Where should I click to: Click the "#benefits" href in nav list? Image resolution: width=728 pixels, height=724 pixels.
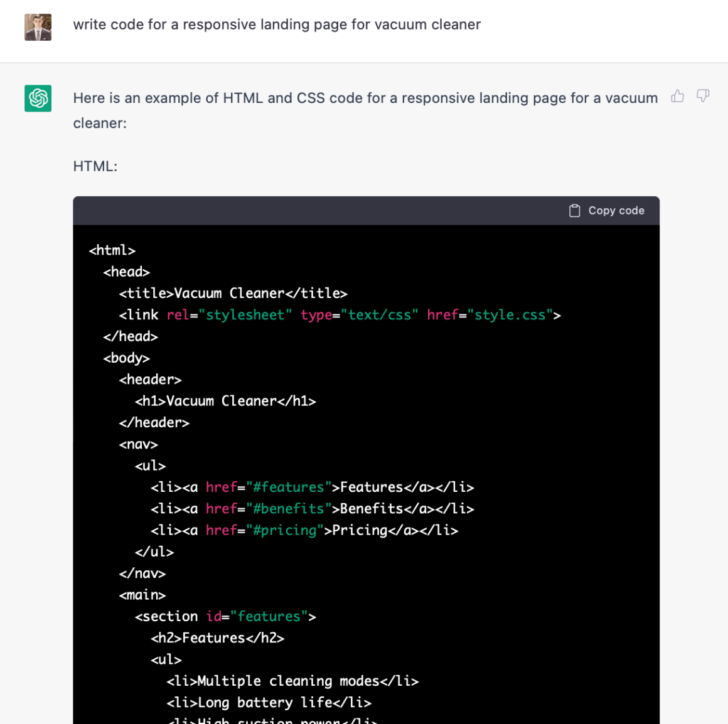288,509
